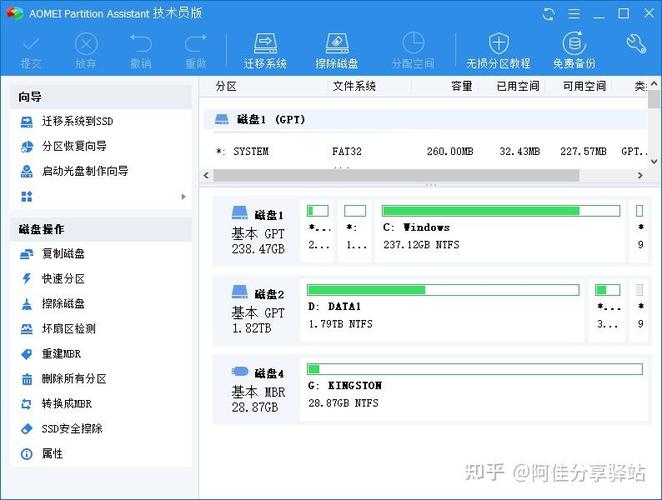Select the 磁盘2 basic GPT disk block
This screenshot has height=500, width=662.
coord(258,310)
